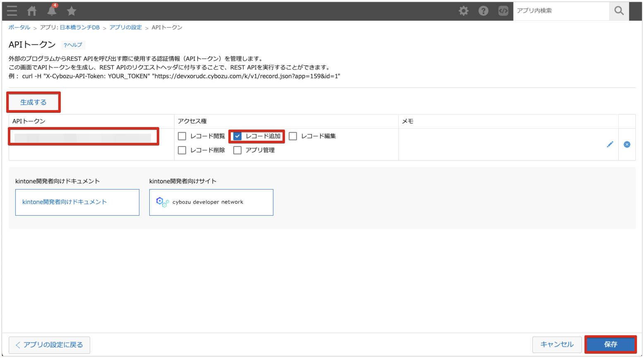The width and height of the screenshot is (644, 358).
Task: Follow the アプリの設定 breadcrumb link
Action: pos(125,27)
